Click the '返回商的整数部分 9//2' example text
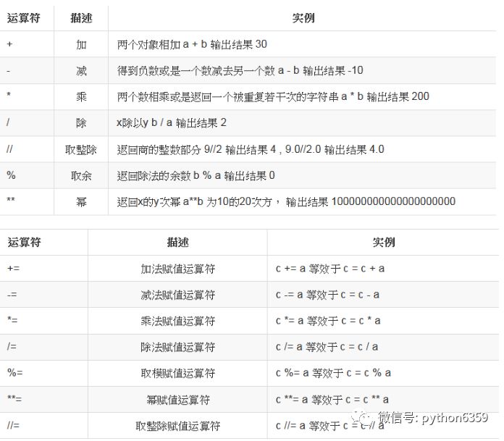 (x=251, y=149)
